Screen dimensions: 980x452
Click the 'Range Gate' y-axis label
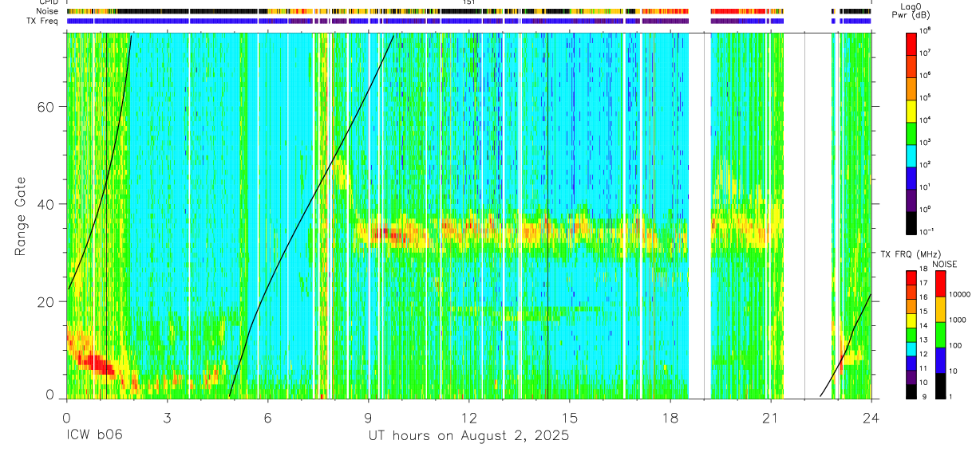click(20, 218)
